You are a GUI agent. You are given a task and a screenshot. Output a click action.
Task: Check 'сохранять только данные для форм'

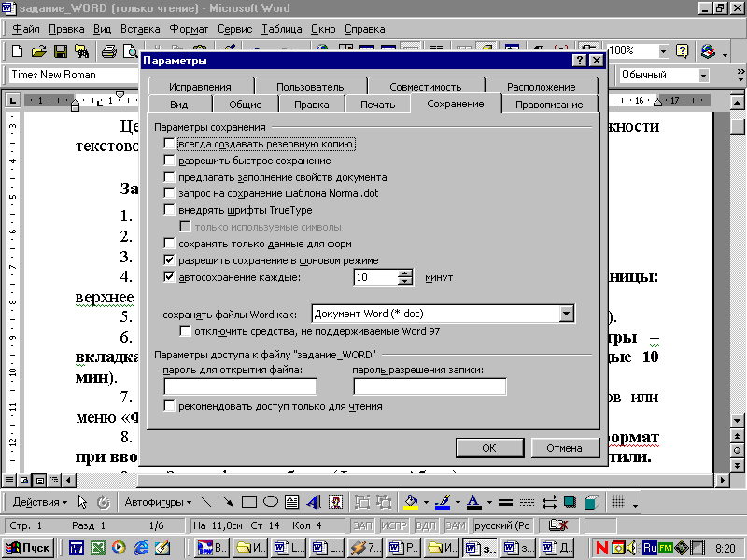point(169,244)
